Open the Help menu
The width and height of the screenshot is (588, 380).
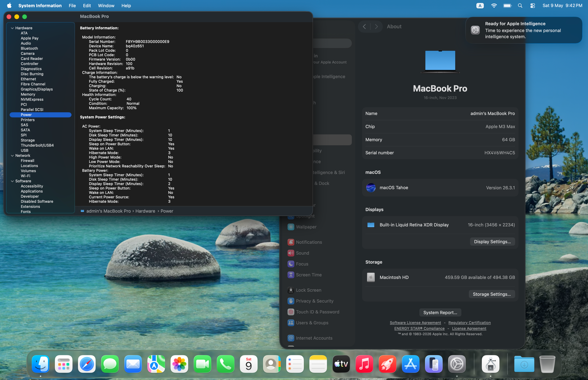coord(126,6)
